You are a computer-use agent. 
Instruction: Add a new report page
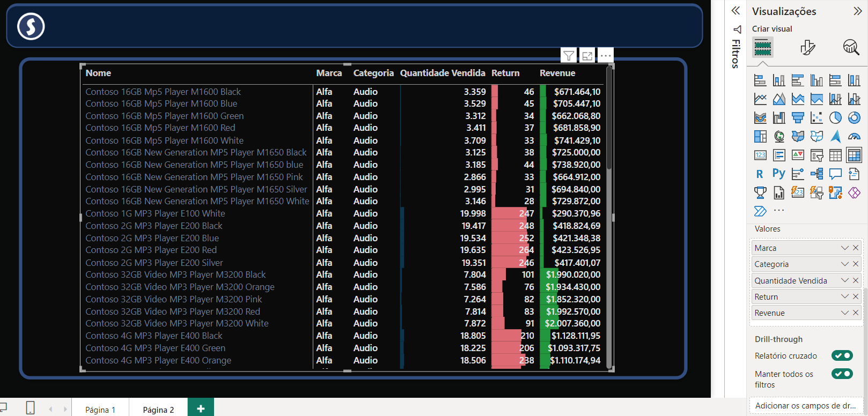click(201, 408)
